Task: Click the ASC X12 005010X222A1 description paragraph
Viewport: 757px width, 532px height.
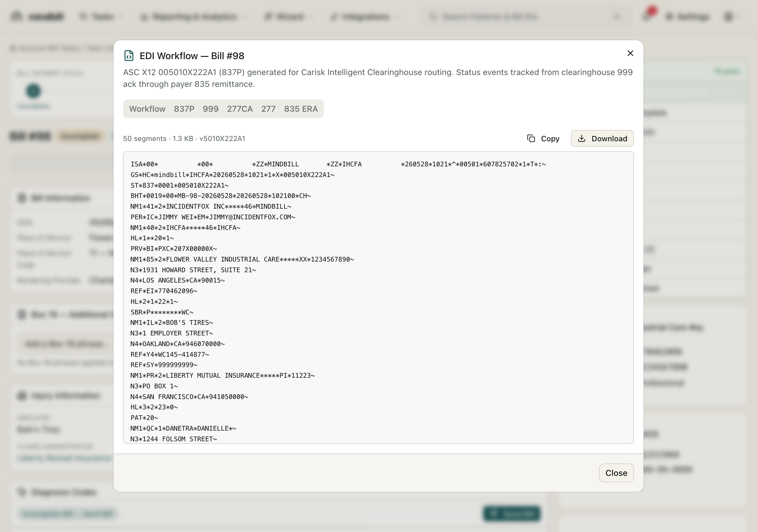Action: 378,78
